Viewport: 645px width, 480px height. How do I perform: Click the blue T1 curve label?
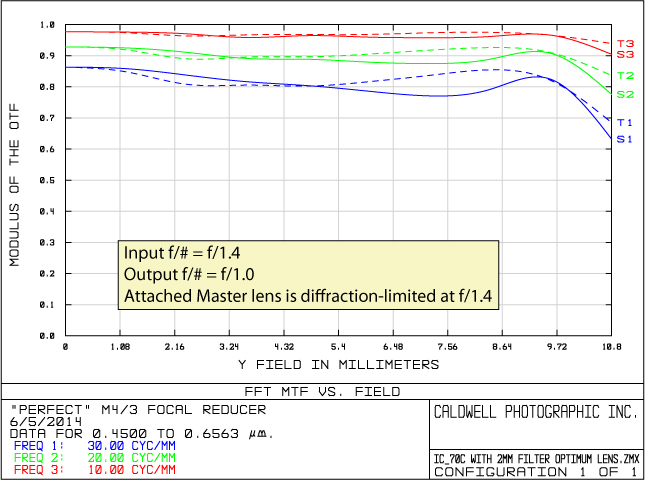coord(625,122)
